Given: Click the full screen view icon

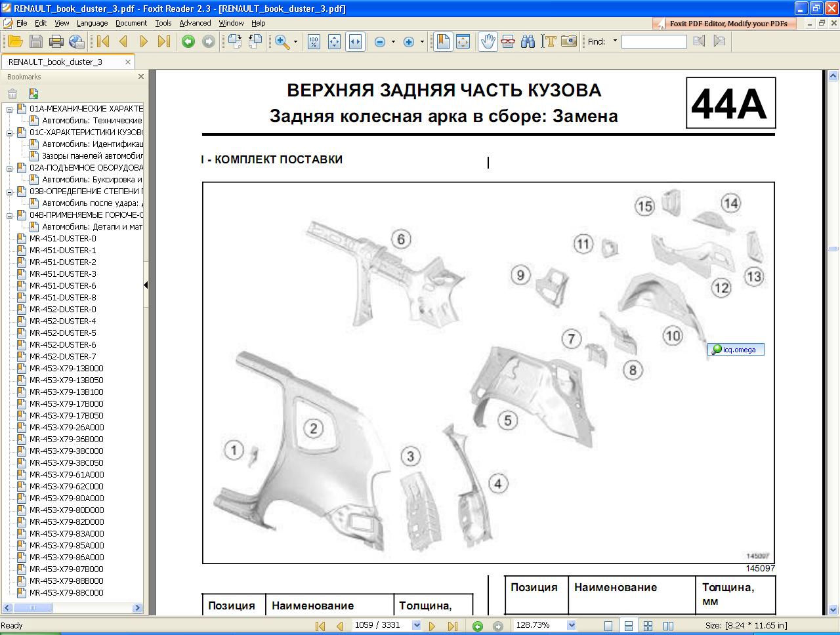Looking at the screenshot, I should (463, 41).
